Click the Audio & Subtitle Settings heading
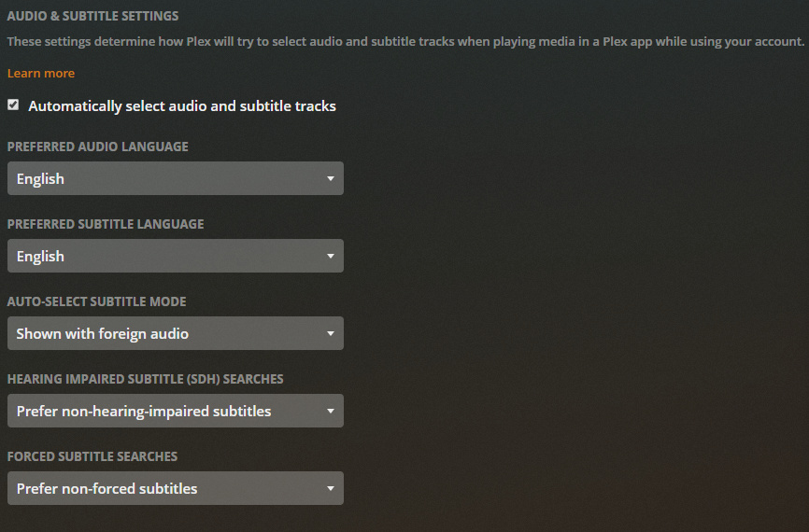Viewport: 809px width, 532px height. (92, 16)
